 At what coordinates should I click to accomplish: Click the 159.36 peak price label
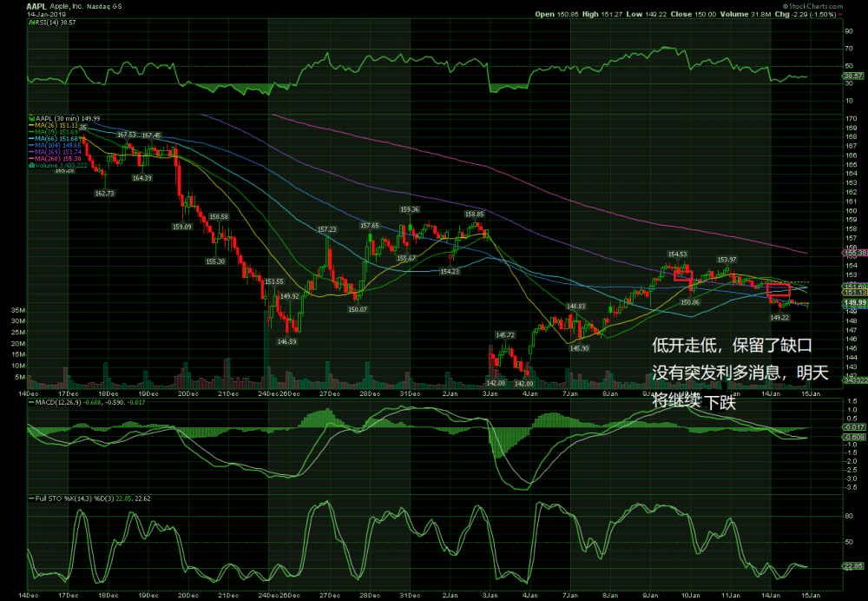click(x=410, y=209)
